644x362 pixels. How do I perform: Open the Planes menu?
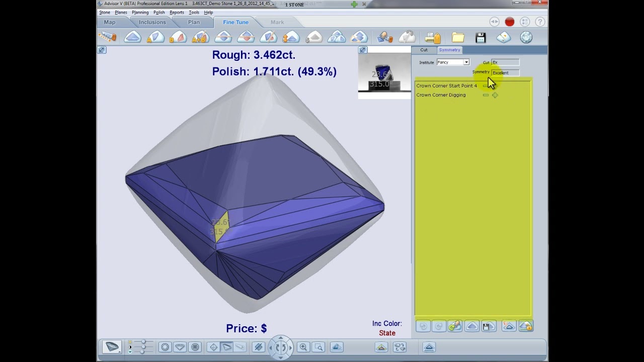pos(121,12)
